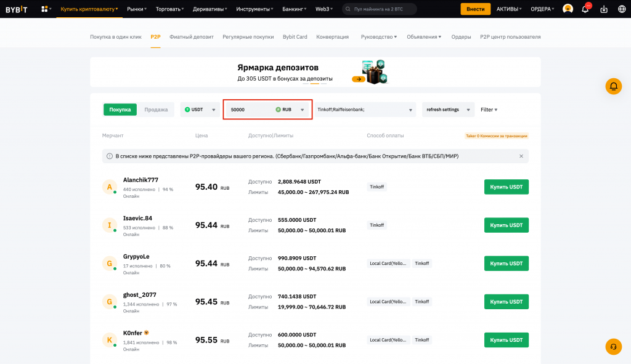Open P2P центр пользователя link
The height and width of the screenshot is (364, 631).
click(510, 36)
